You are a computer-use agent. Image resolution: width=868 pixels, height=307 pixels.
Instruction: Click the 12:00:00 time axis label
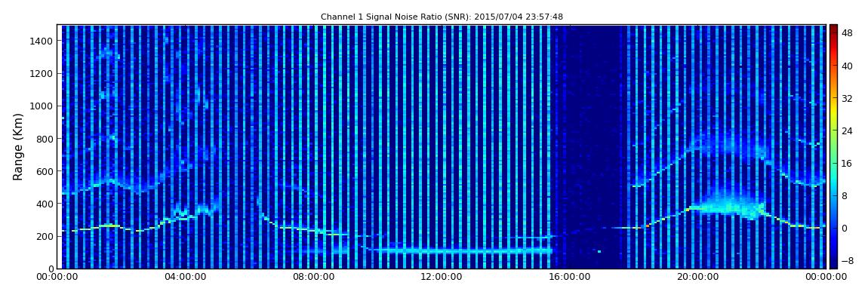click(x=442, y=277)
